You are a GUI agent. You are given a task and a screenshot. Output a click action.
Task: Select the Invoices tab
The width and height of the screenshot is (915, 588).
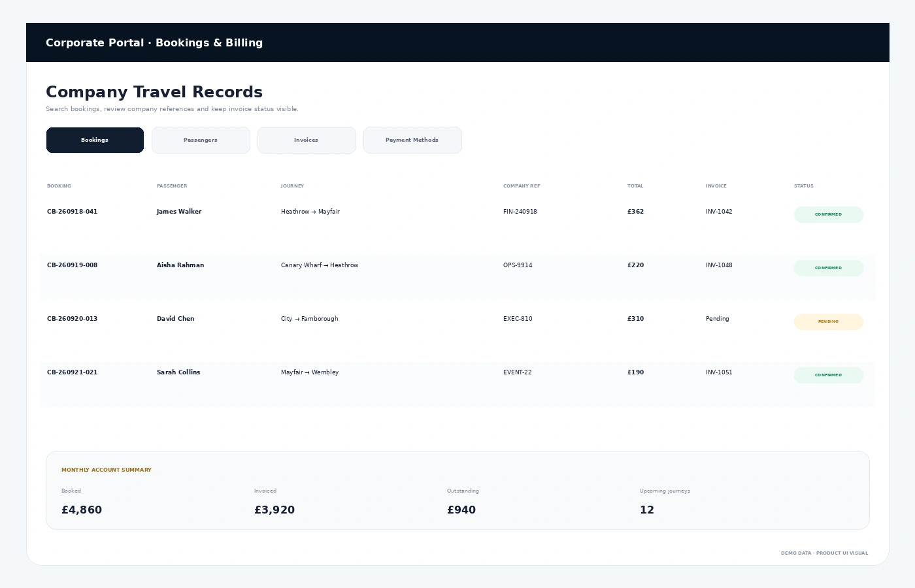coord(307,140)
